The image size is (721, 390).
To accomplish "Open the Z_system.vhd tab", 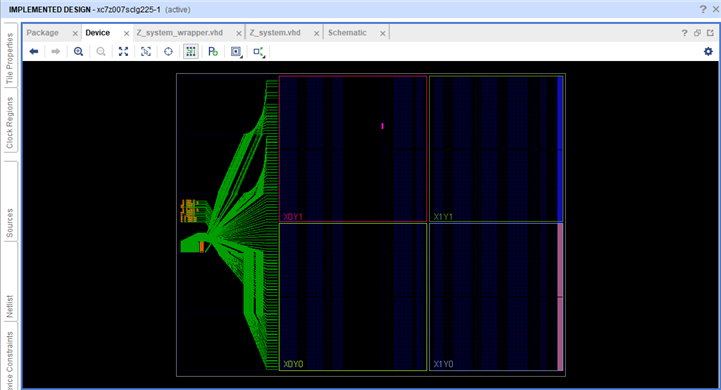I will [275, 33].
